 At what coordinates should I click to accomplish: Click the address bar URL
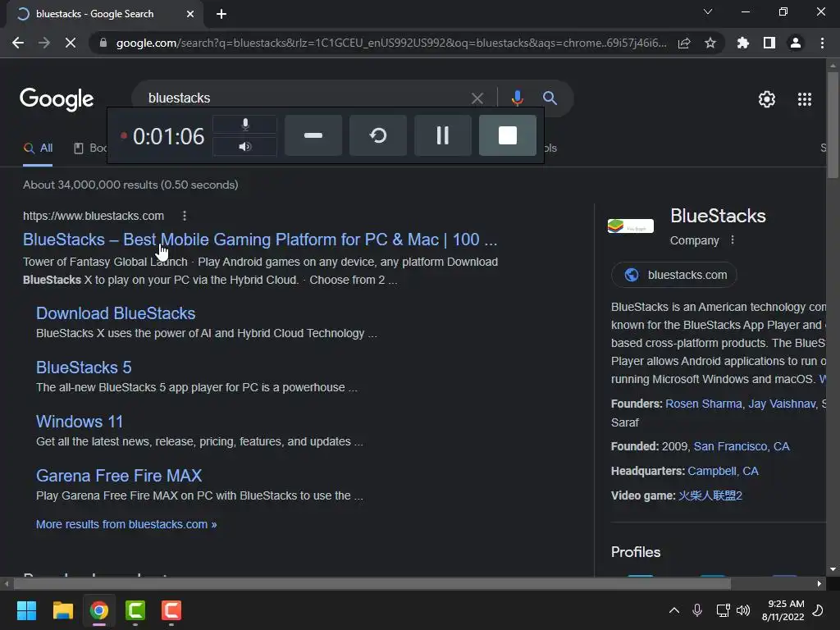(x=391, y=43)
